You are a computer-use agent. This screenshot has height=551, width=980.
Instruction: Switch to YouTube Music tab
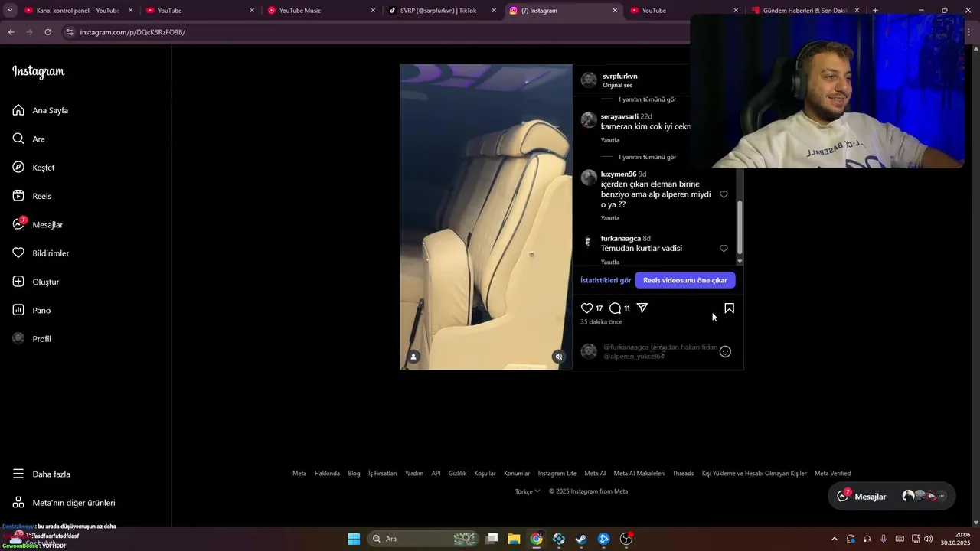click(320, 11)
